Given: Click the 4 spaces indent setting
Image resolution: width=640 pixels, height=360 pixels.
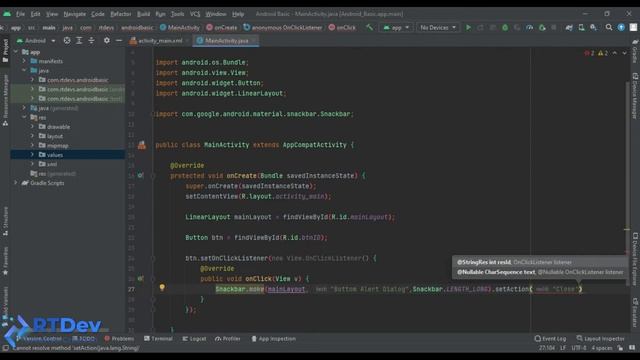Looking at the screenshot, I should 602,348.
